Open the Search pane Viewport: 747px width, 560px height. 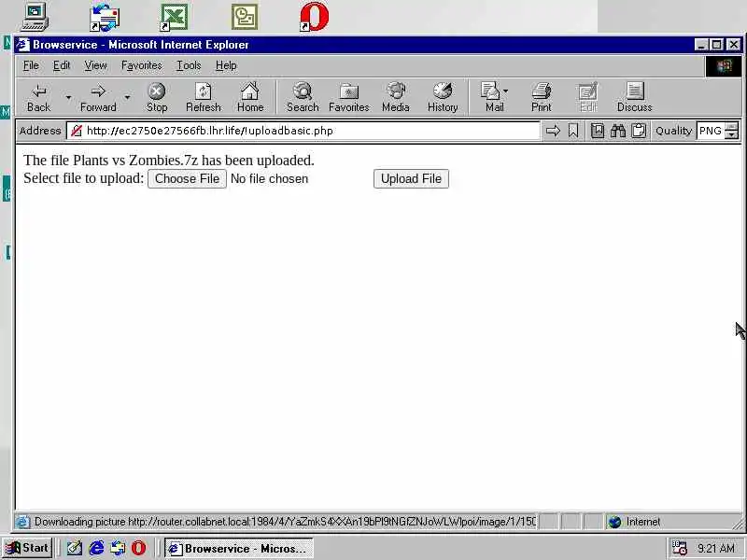(303, 98)
